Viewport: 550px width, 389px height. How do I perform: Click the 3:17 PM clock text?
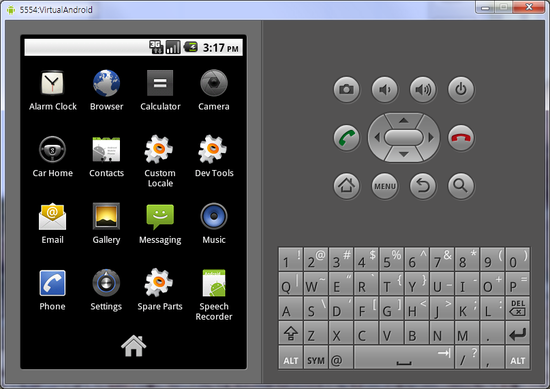click(x=221, y=47)
